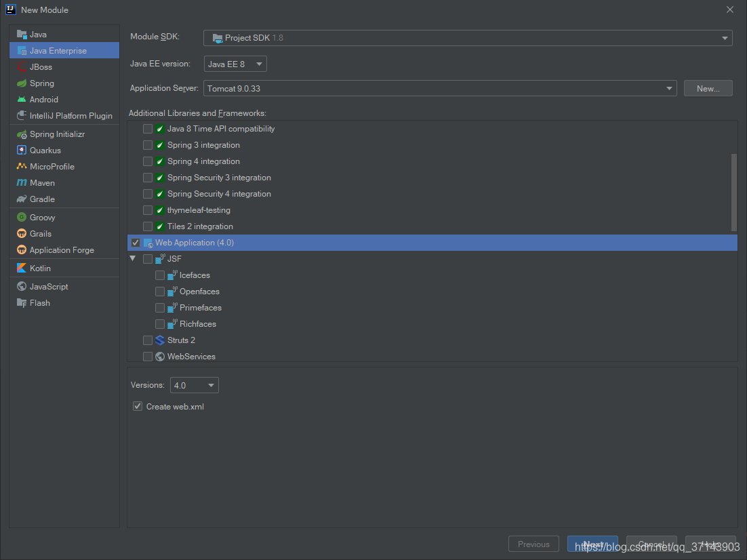
Task: Click the WebServices globe icon
Action: tap(160, 357)
